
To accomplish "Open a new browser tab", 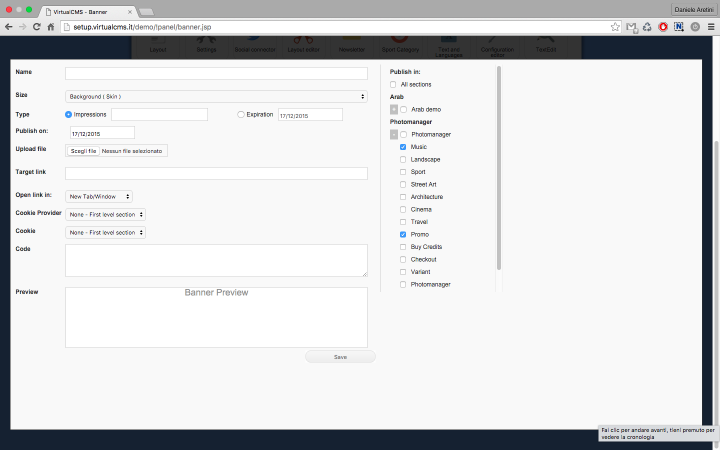I will click(146, 12).
